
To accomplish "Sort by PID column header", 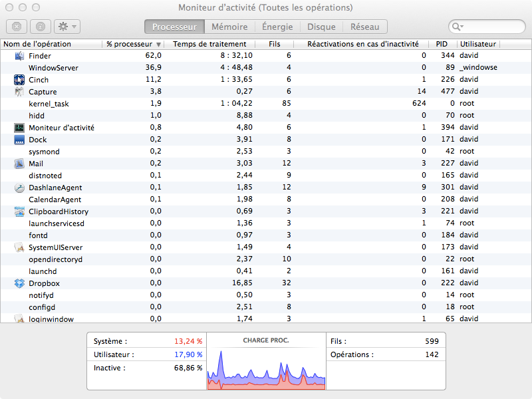I will point(442,44).
